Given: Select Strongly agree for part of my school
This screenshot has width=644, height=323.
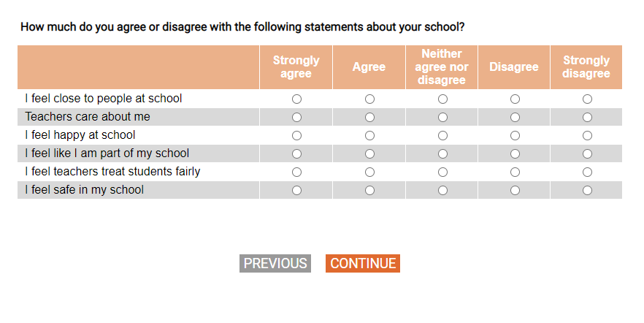Looking at the screenshot, I should coord(296,153).
